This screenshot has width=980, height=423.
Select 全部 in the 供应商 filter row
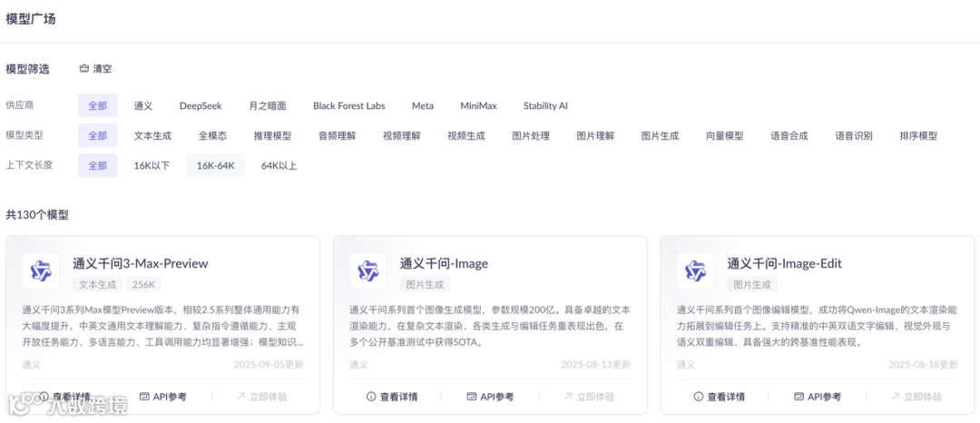(x=97, y=105)
